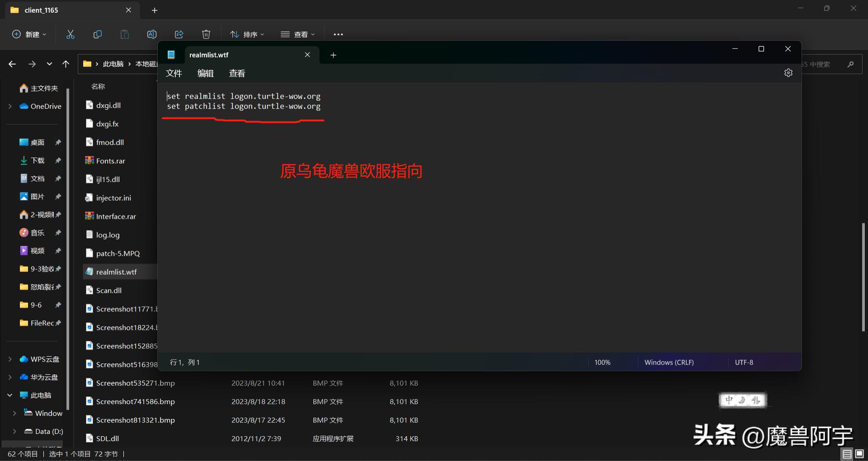Click the search magnifier in Explorer
868x461 pixels.
click(x=850, y=64)
